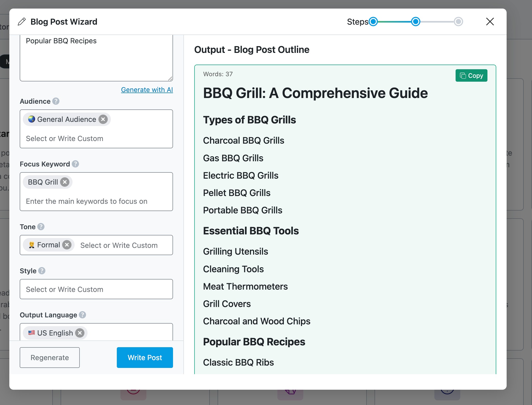Remove the General Audience tag

tap(103, 119)
